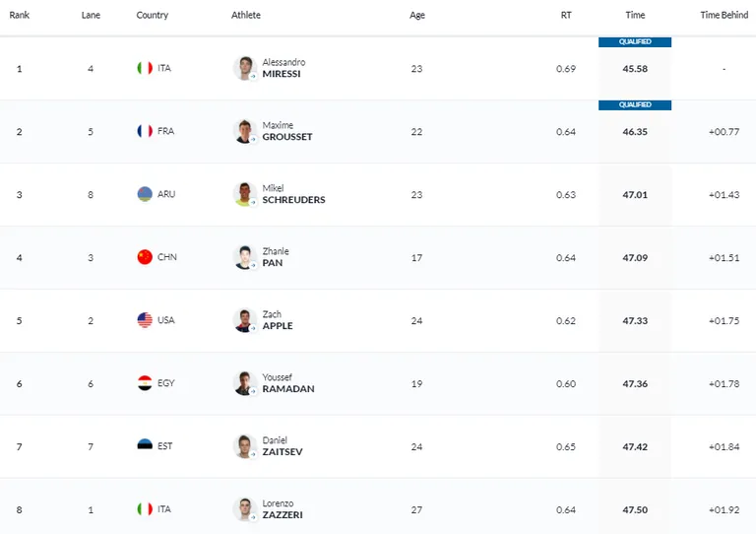Screen dimensions: 756x534
Task: Click the Italy flag icon for Zazzeri
Action: point(145,509)
